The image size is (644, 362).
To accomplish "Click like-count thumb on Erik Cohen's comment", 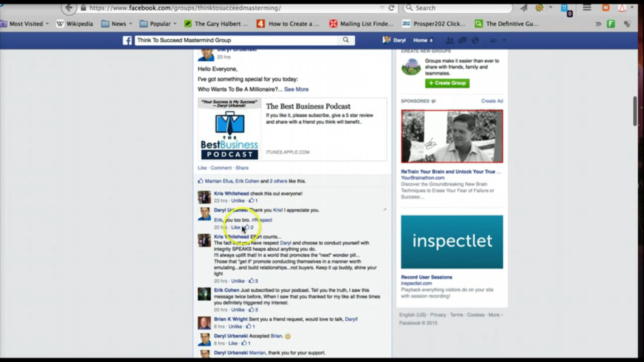I will pos(251,310).
